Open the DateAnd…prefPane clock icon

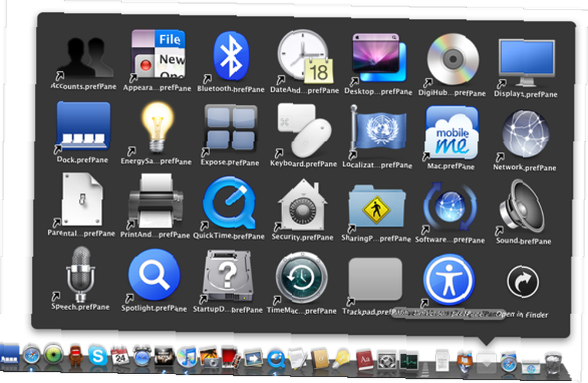[x=305, y=56]
